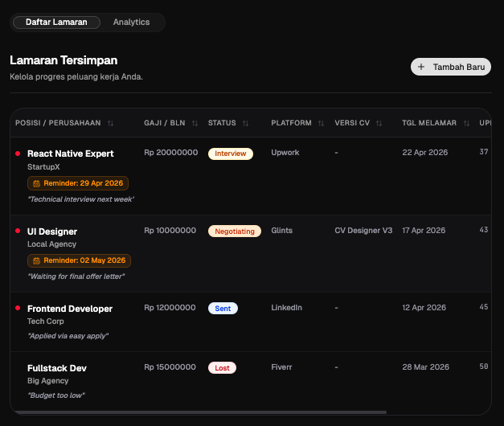
Task: Open the Reminder: 02 May 2026 badge
Action: click(79, 260)
